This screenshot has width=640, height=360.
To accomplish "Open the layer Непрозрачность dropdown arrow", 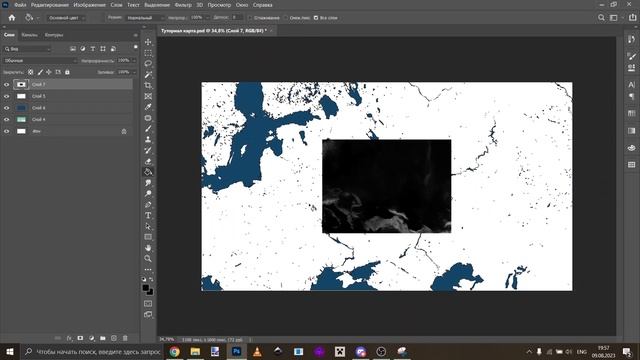I will click(134, 60).
